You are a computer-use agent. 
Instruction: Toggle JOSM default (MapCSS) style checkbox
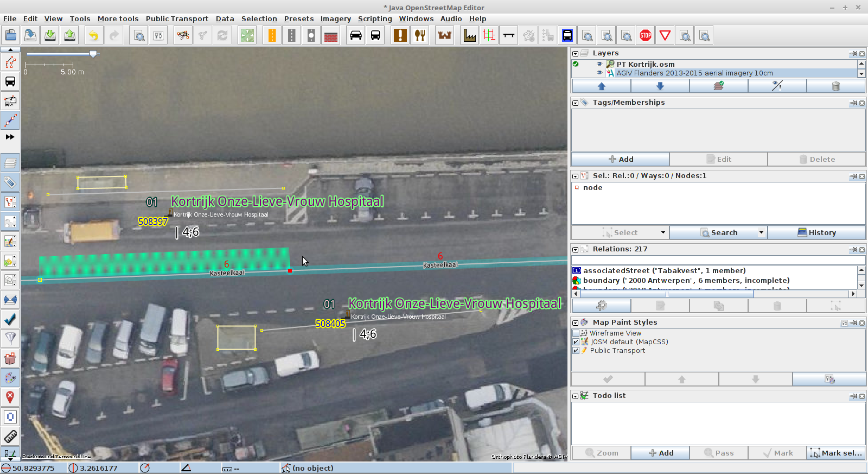tap(576, 342)
